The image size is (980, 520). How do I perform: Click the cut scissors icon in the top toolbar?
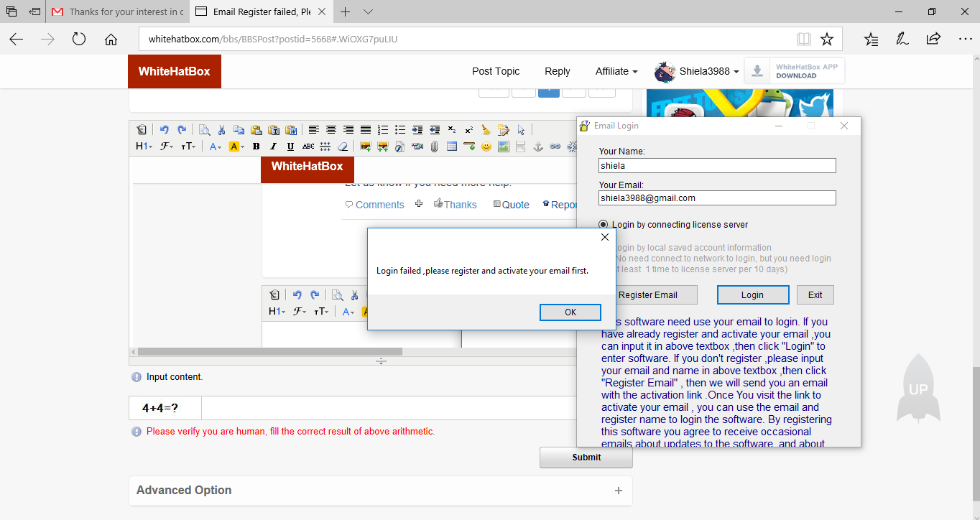(x=221, y=130)
